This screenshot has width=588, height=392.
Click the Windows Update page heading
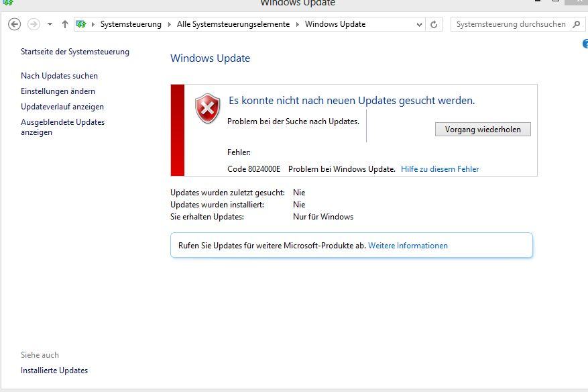point(210,58)
